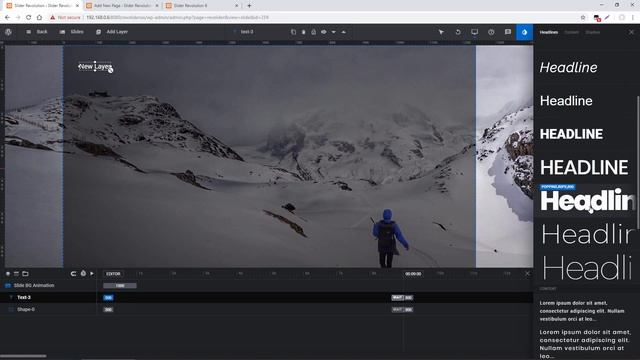Close the quick style panel
The height and width of the screenshot is (360, 640).
pyautogui.click(x=631, y=32)
